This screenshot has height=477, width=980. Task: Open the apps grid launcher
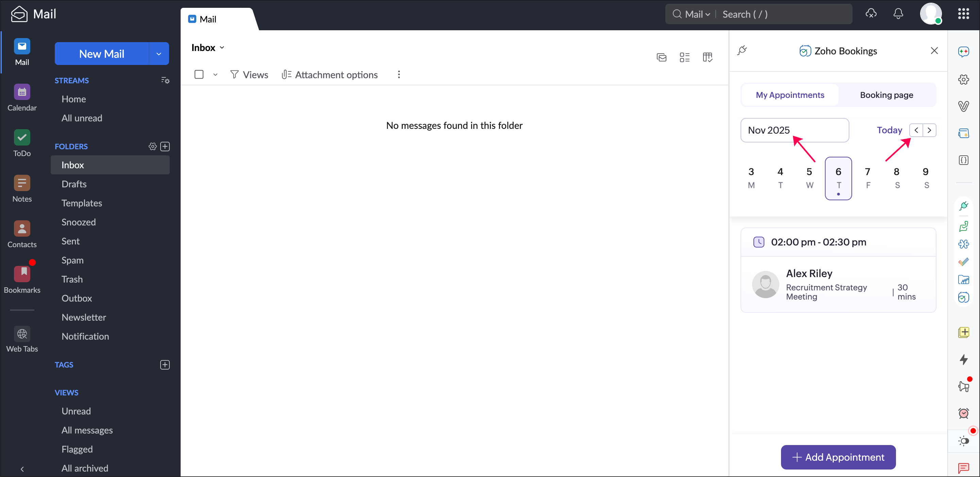click(963, 14)
